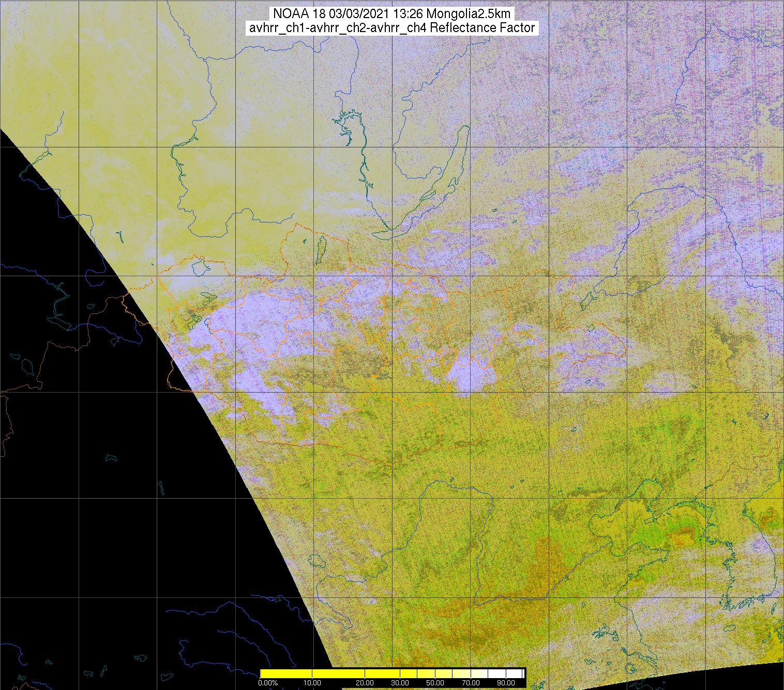Viewport: 784px width, 690px height.
Task: Click the title 'NOAA 18 03/03/2021 13:26 Mongolia2.5km'
Action: tap(392, 13)
